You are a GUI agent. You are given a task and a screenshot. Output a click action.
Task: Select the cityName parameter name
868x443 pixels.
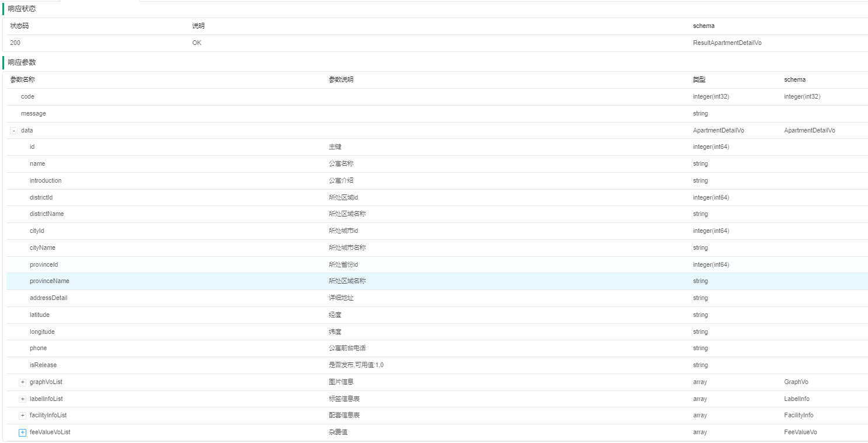43,248
